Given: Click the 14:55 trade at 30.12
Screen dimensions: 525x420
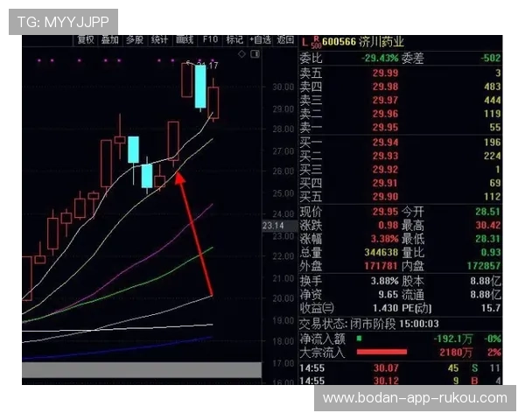Looking at the screenshot, I should pos(400,381).
